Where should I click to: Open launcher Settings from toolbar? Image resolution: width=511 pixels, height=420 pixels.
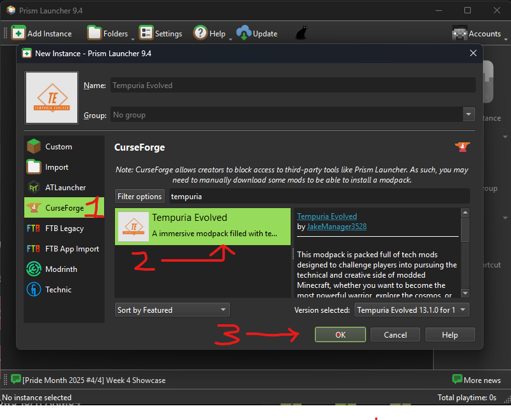click(x=160, y=33)
